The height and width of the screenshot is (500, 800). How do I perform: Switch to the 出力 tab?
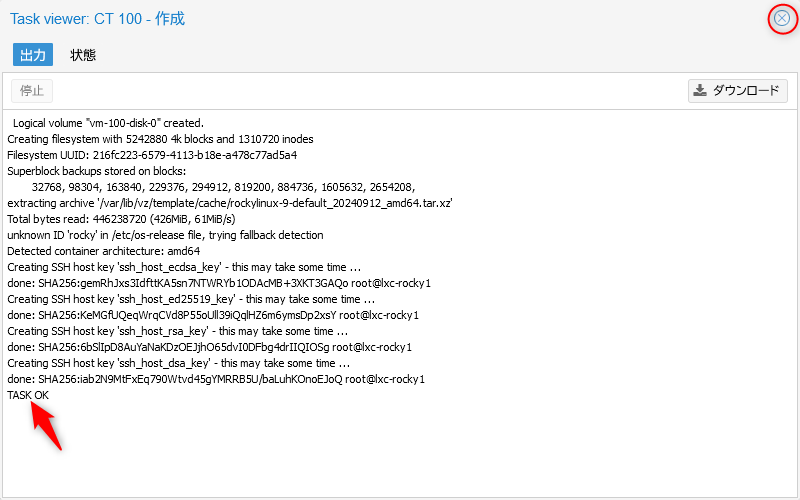click(33, 55)
